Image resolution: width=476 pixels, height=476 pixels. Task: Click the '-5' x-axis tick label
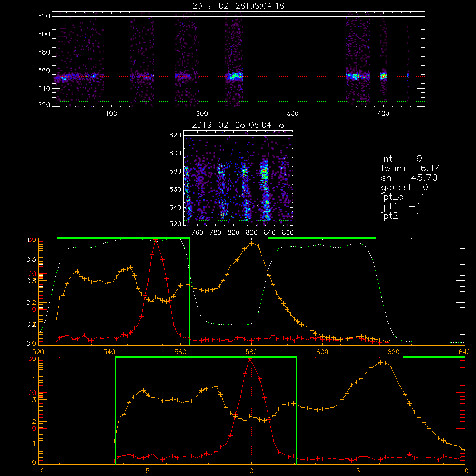pyautogui.click(x=145, y=471)
